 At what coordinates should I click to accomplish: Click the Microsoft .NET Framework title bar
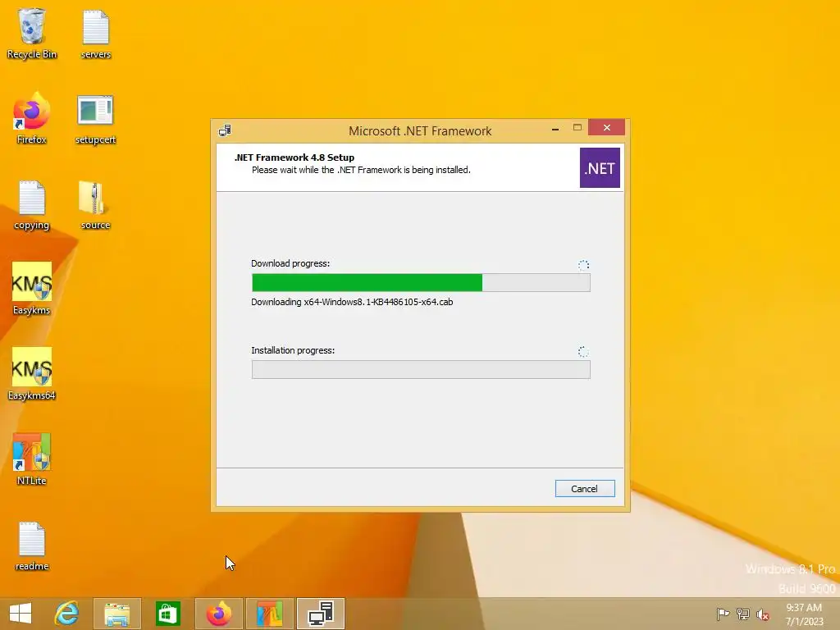420,130
